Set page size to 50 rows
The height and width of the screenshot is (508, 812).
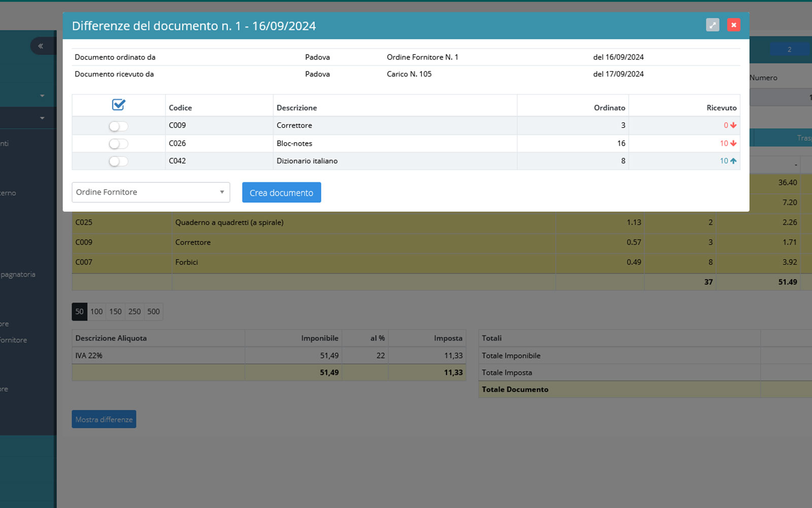[80, 311]
